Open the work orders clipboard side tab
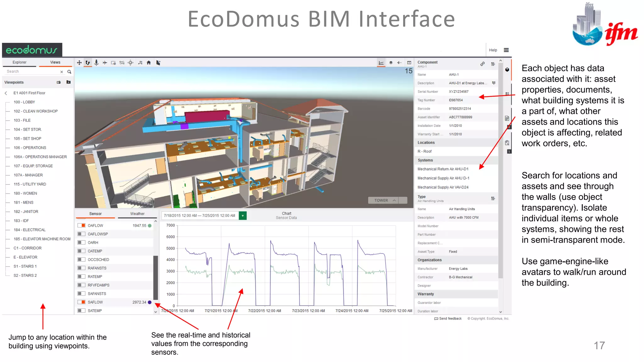 click(x=507, y=143)
